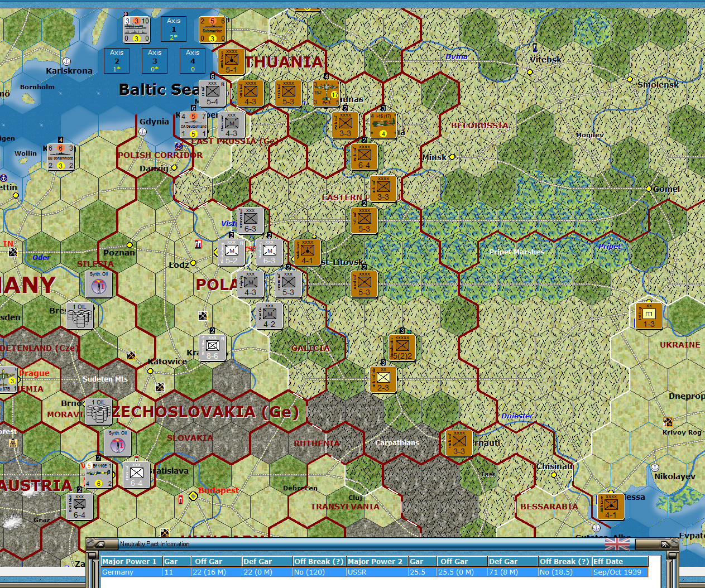Click the Nikolayev port anchor symbol

(x=655, y=467)
